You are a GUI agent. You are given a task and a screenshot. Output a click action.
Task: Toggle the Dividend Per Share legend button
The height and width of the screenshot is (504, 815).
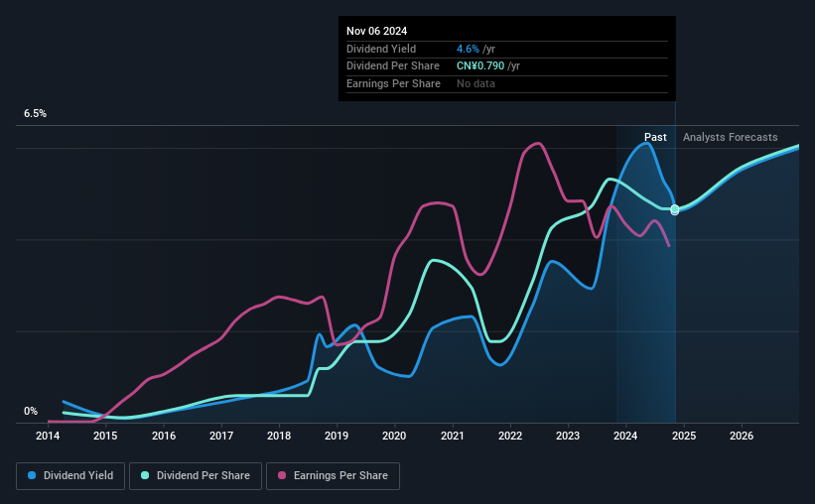tap(196, 476)
